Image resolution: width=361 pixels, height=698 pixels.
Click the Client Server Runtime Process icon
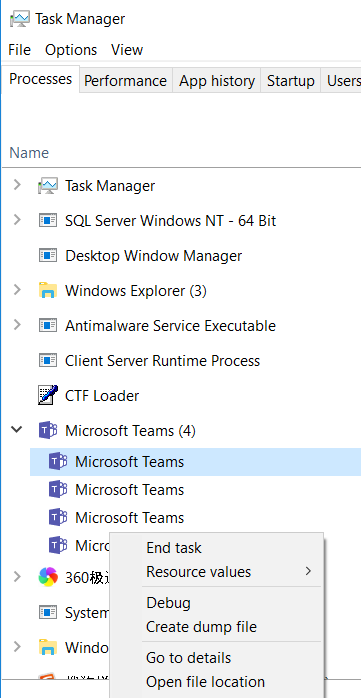click(x=47, y=361)
